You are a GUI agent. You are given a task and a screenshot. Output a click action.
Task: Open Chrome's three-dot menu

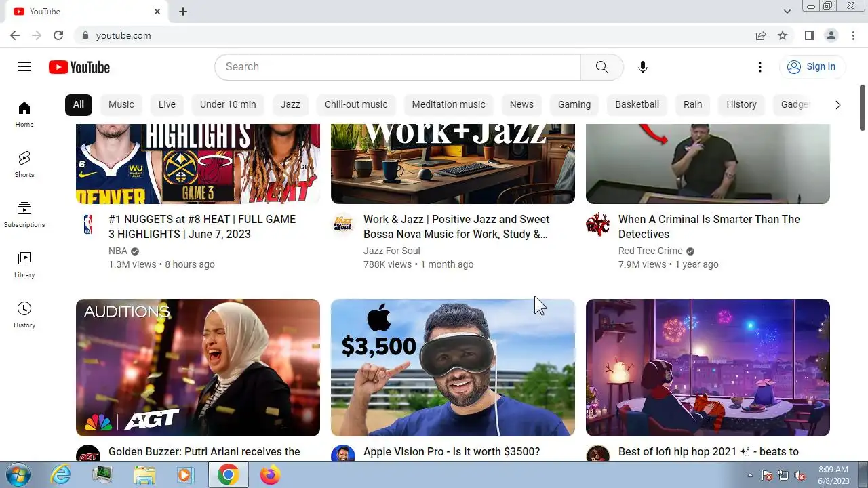tap(852, 35)
